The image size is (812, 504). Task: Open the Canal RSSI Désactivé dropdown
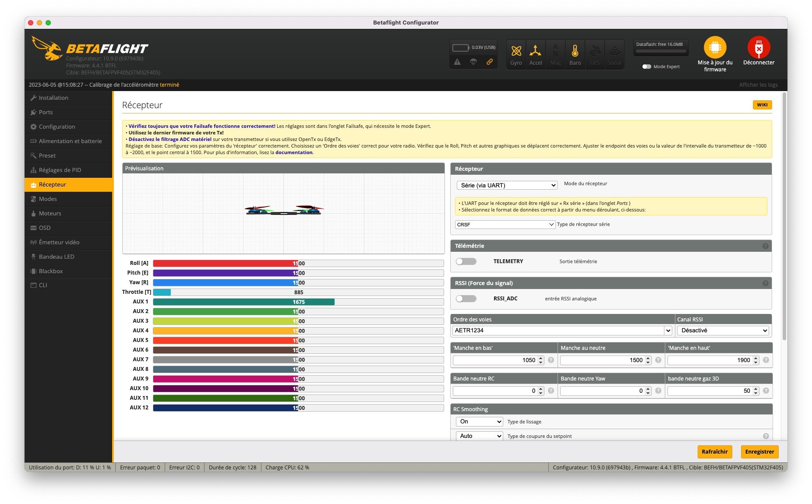723,331
